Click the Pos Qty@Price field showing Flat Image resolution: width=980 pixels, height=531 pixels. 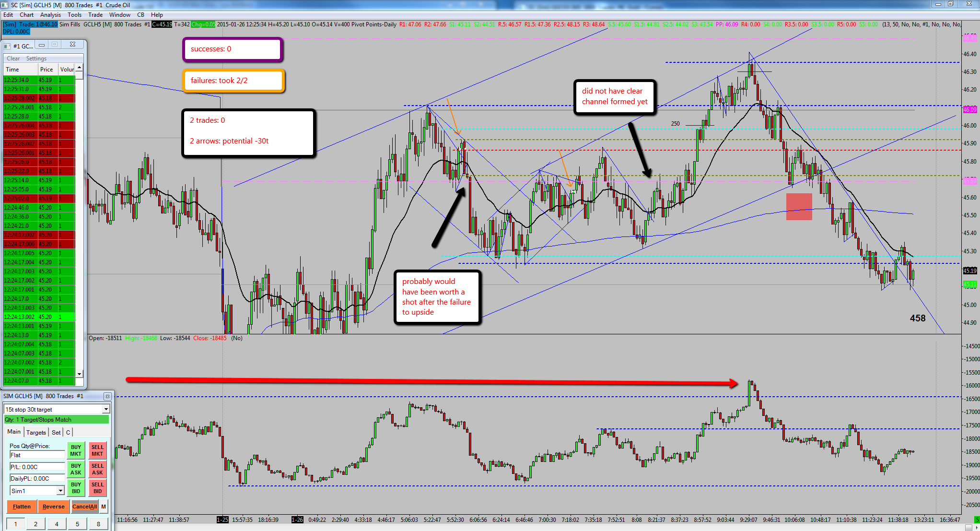pyautogui.click(x=37, y=455)
